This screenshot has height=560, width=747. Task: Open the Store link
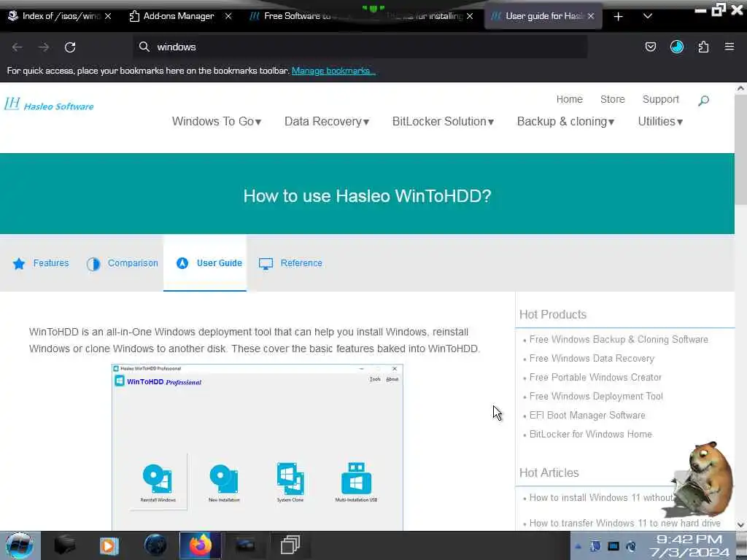click(613, 99)
